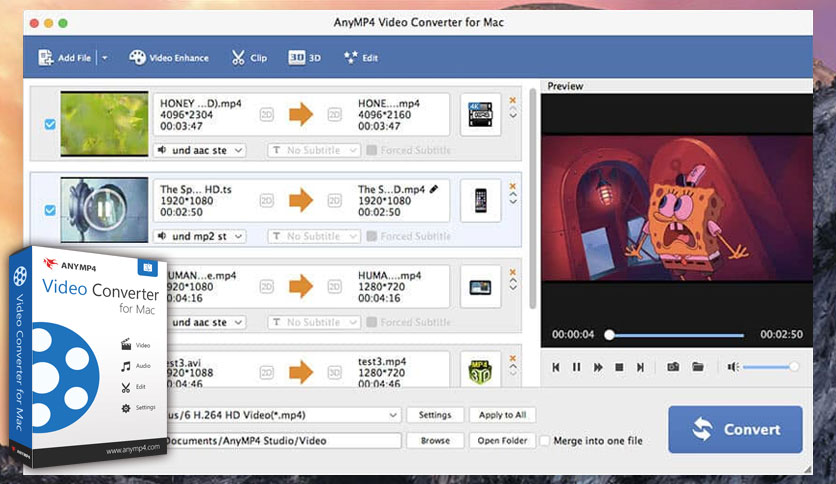Remove the HONEY file with orange X
The width and height of the screenshot is (836, 484).
512,100
